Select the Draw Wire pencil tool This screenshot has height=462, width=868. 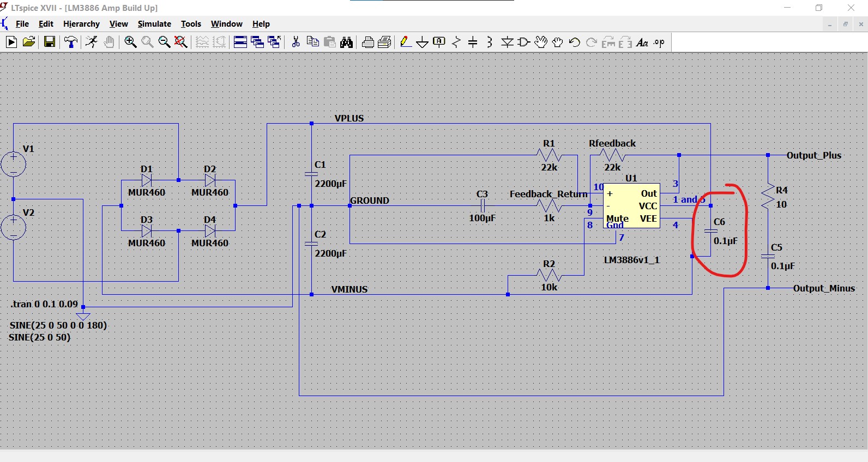[x=405, y=42]
